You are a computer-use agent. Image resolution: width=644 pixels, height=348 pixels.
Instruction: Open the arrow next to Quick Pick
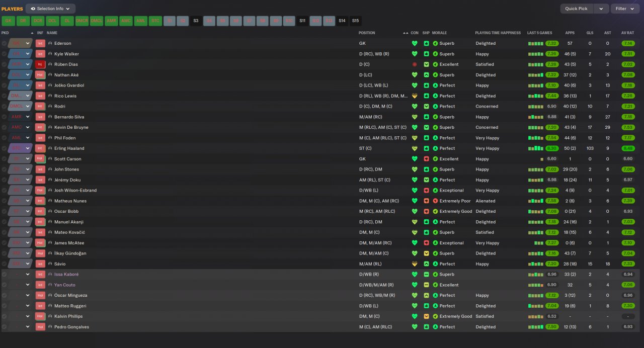(x=601, y=9)
